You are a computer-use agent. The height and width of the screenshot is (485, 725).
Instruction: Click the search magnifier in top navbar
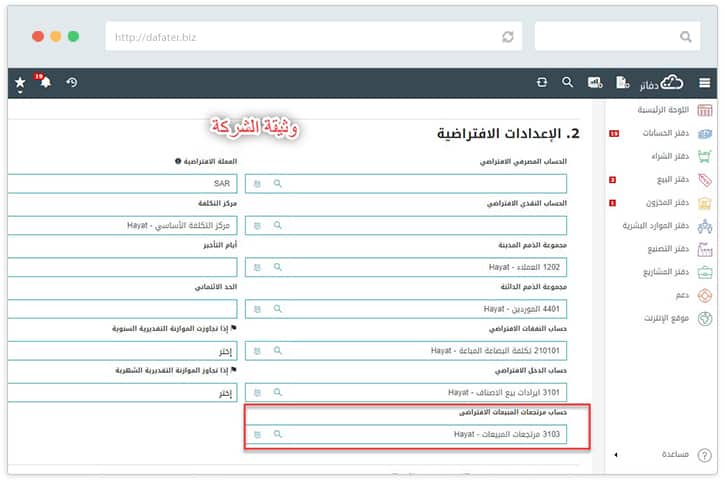(x=567, y=83)
